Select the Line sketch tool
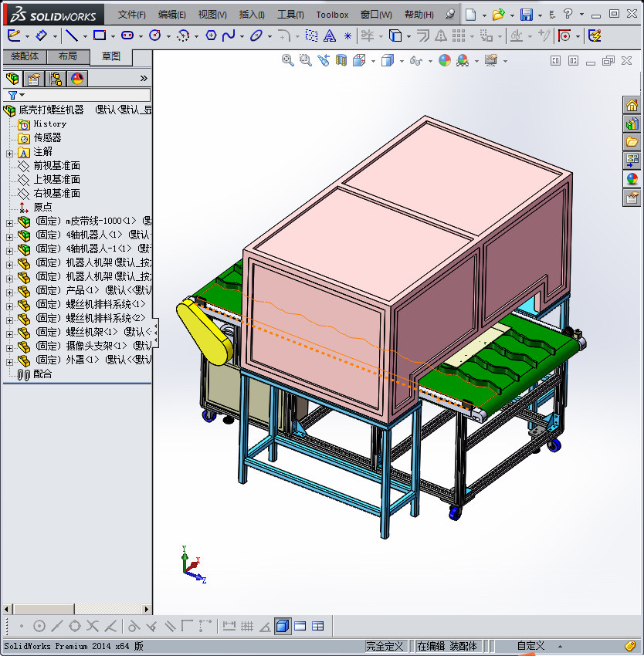This screenshot has height=656, width=644. click(x=72, y=36)
